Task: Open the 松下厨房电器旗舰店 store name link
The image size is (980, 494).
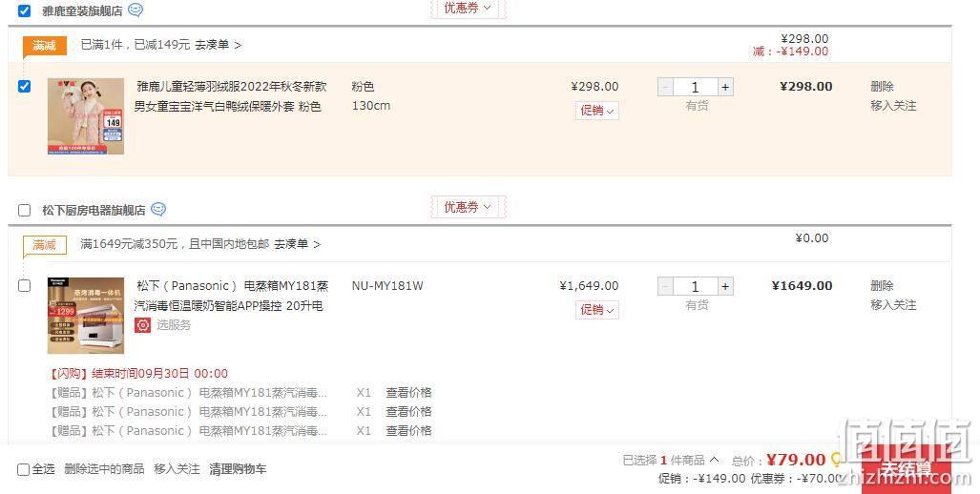Action: click(x=94, y=211)
